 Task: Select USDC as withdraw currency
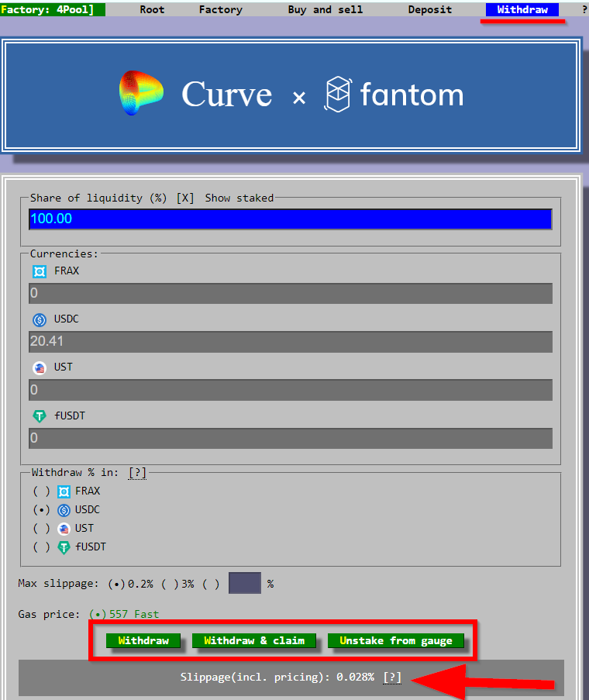42,510
